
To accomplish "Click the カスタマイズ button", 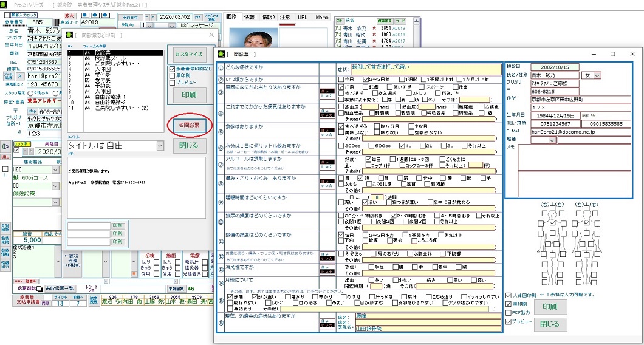I will 190,54.
